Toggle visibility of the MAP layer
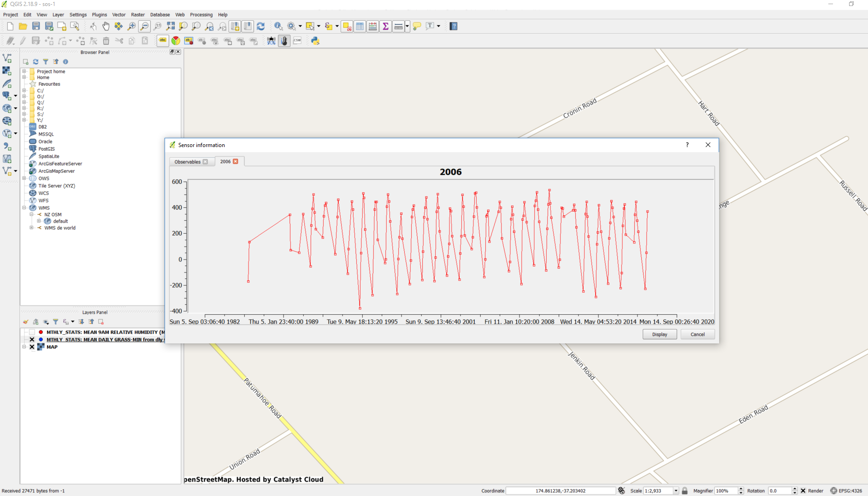Viewport: 868px width, 496px height. coord(32,347)
